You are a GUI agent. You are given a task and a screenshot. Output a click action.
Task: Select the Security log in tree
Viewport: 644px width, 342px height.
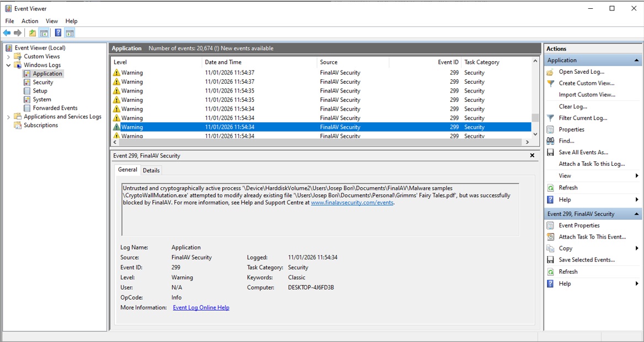coord(42,82)
